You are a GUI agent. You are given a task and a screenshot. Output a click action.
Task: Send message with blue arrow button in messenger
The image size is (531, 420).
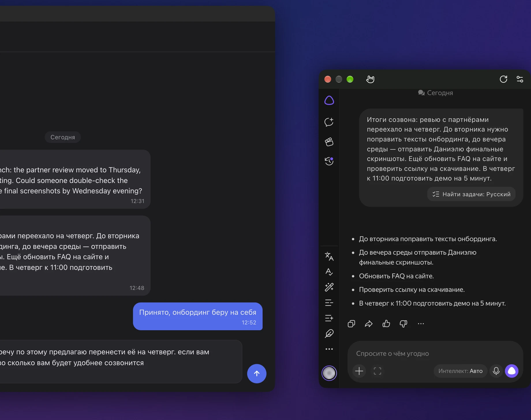(257, 373)
